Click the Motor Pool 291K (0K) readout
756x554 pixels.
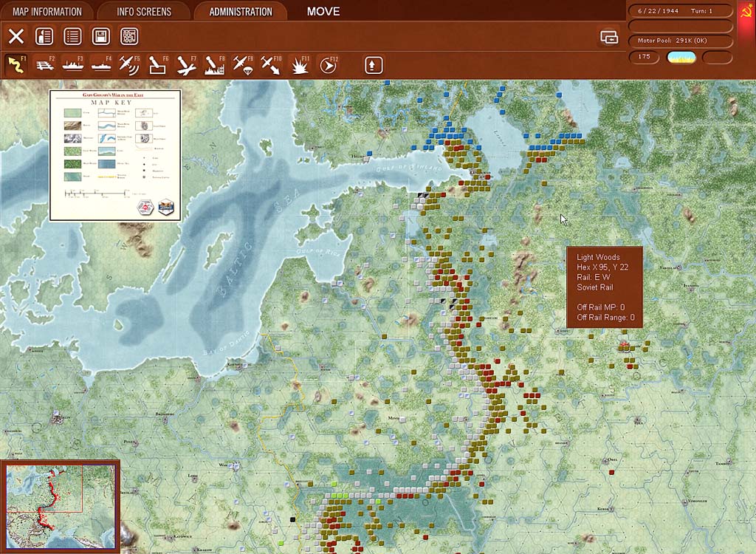tap(681, 41)
